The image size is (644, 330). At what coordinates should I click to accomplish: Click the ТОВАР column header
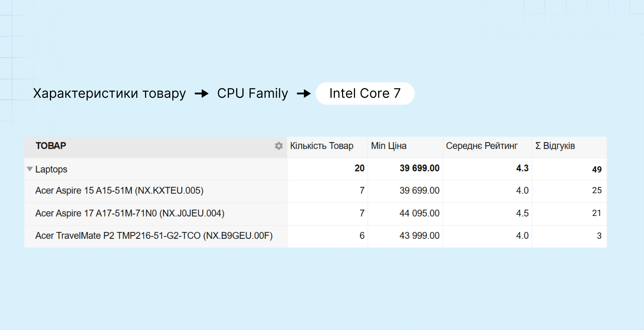point(51,146)
